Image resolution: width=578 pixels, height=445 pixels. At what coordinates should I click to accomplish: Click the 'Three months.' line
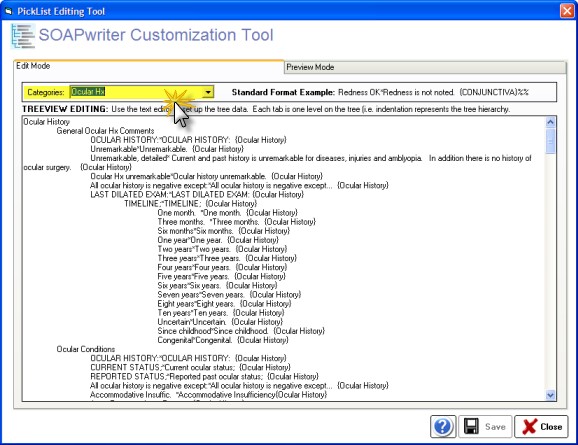[x=237, y=222]
